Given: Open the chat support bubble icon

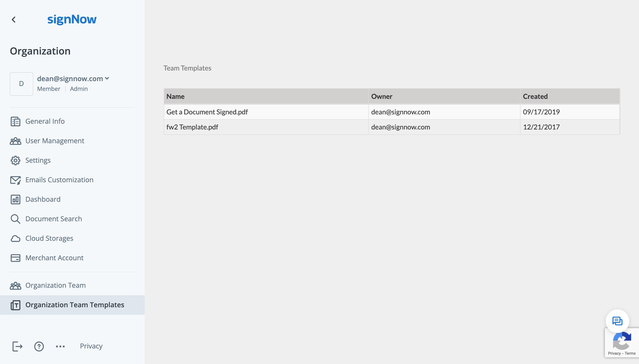Looking at the screenshot, I should (617, 321).
